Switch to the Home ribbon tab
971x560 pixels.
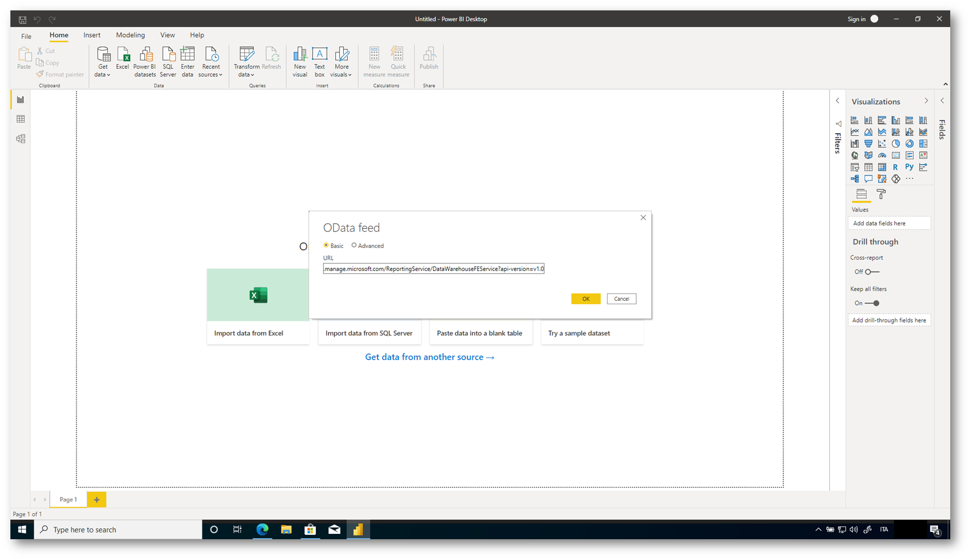pos(59,35)
